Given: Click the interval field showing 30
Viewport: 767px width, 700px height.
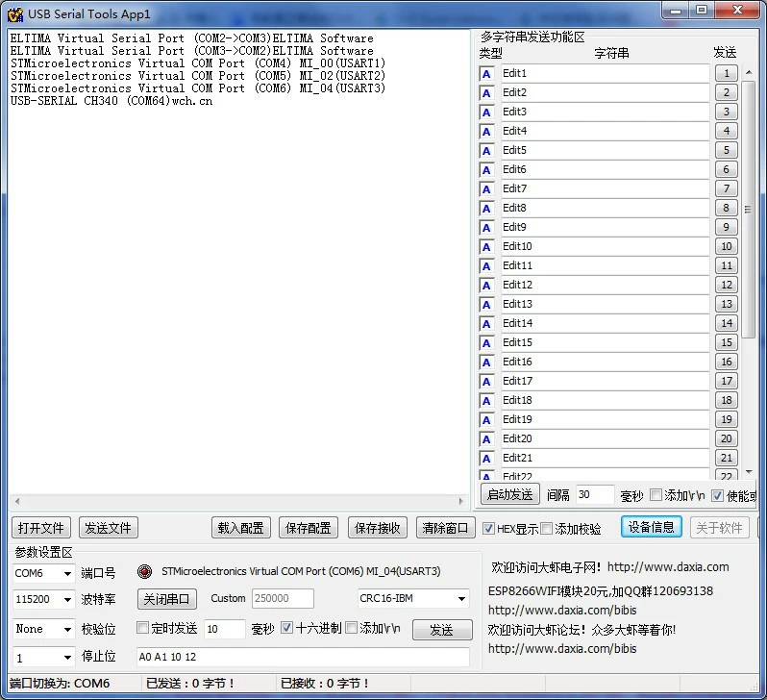Looking at the screenshot, I should pyautogui.click(x=595, y=494).
